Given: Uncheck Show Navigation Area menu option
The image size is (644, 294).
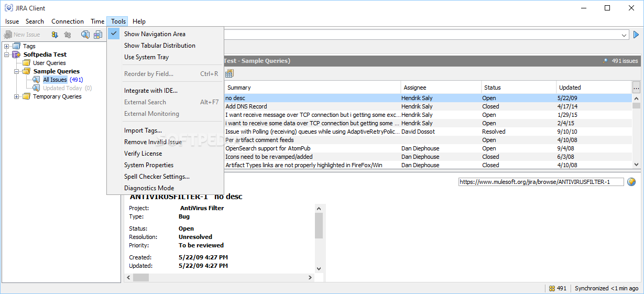Looking at the screenshot, I should [166, 34].
